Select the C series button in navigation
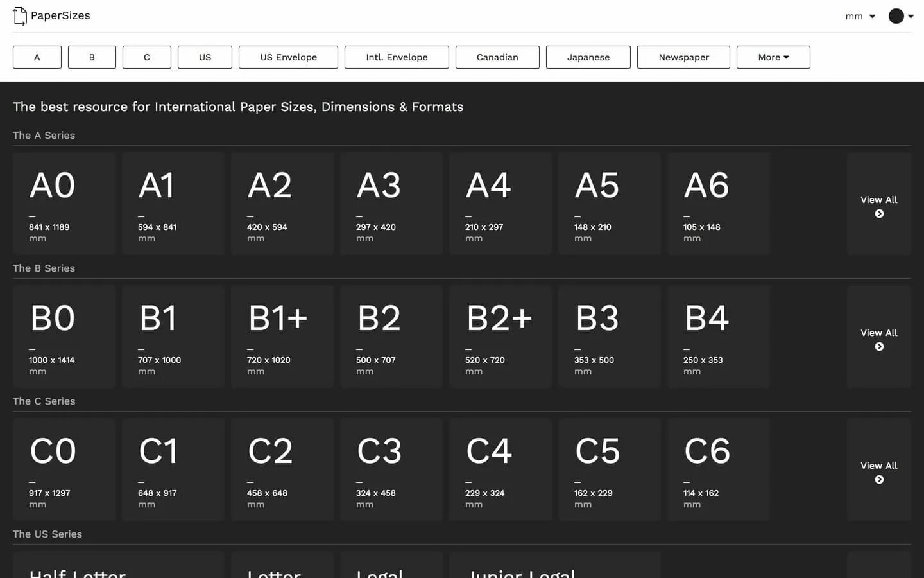This screenshot has height=578, width=924. (147, 57)
